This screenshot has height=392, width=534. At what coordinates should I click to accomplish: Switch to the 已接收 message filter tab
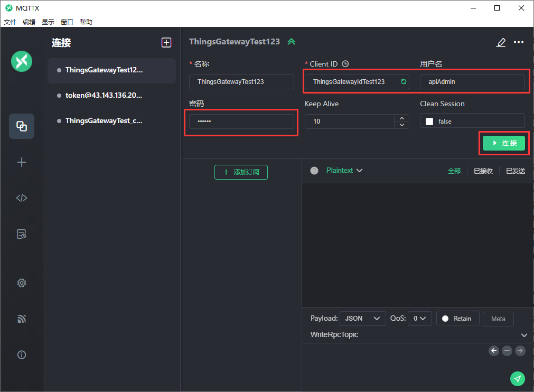click(483, 171)
